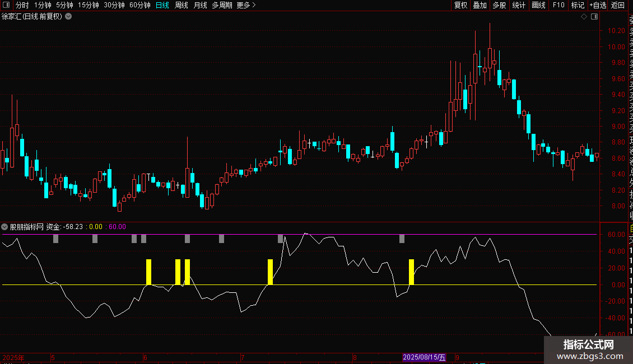
Task: Open the 徐家汇 chart title dropdown arrow
Action: pos(69,17)
